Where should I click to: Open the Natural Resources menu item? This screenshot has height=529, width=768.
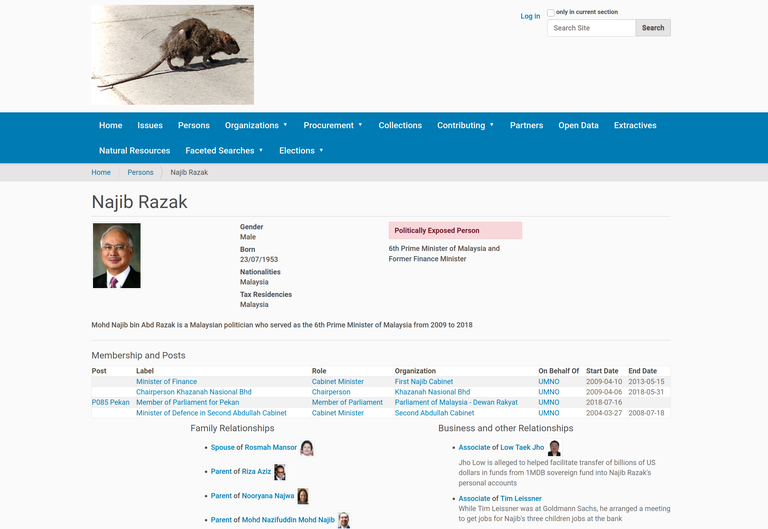(x=135, y=151)
